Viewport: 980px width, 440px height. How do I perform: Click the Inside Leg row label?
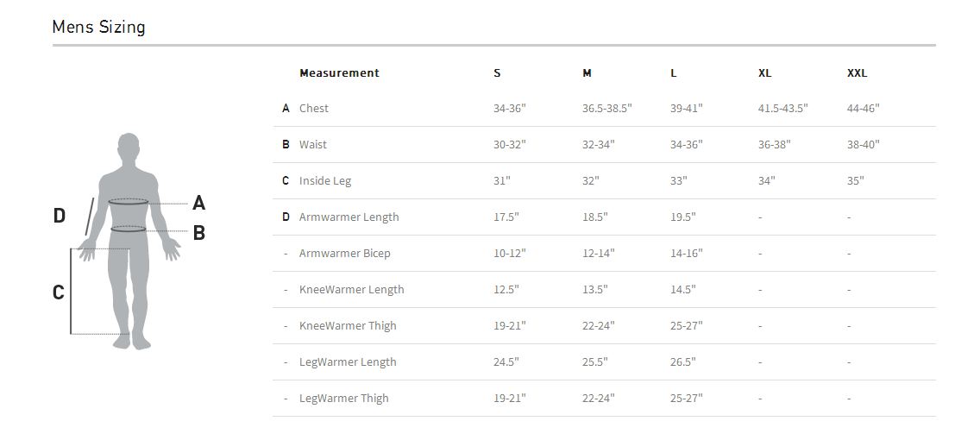[324, 181]
